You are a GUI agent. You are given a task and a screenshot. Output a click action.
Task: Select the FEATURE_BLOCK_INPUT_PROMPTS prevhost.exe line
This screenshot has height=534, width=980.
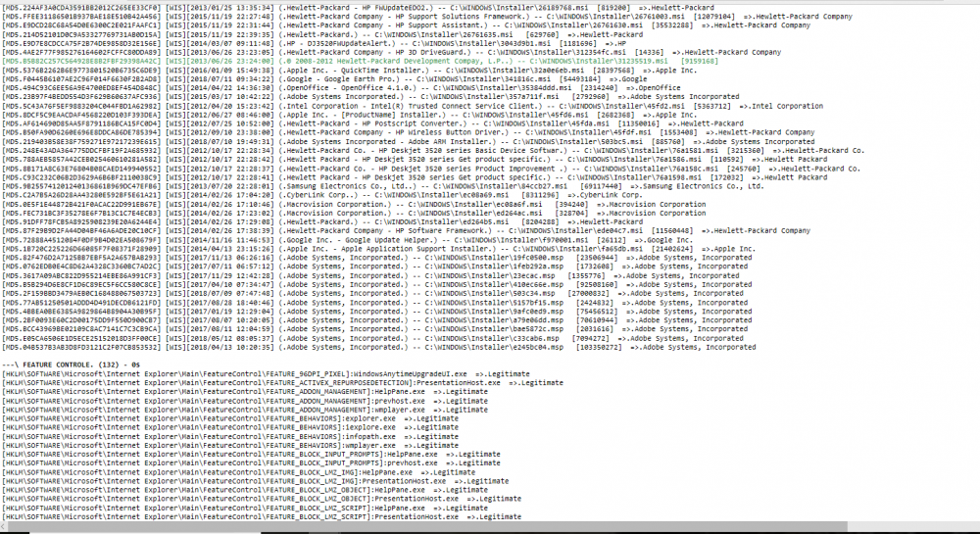pos(251,462)
